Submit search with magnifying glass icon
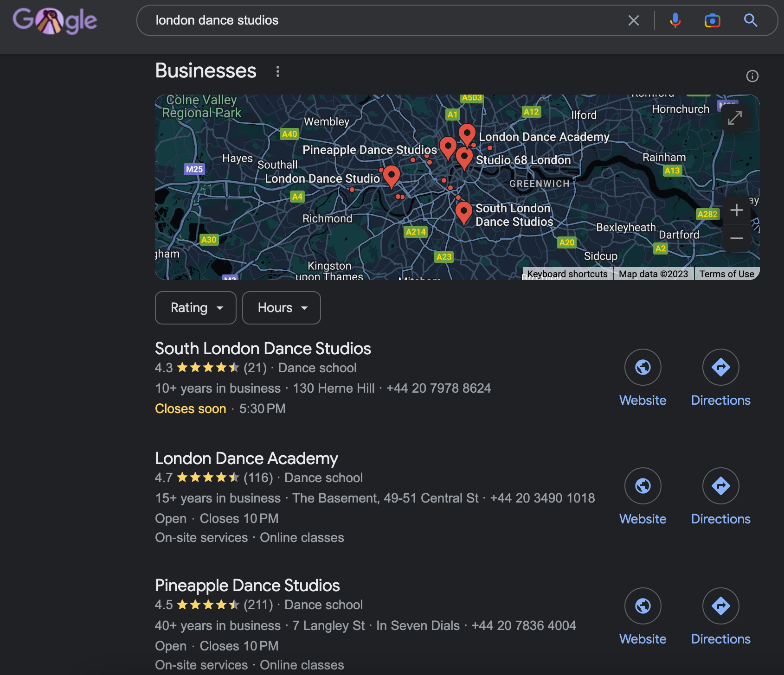 click(x=751, y=20)
